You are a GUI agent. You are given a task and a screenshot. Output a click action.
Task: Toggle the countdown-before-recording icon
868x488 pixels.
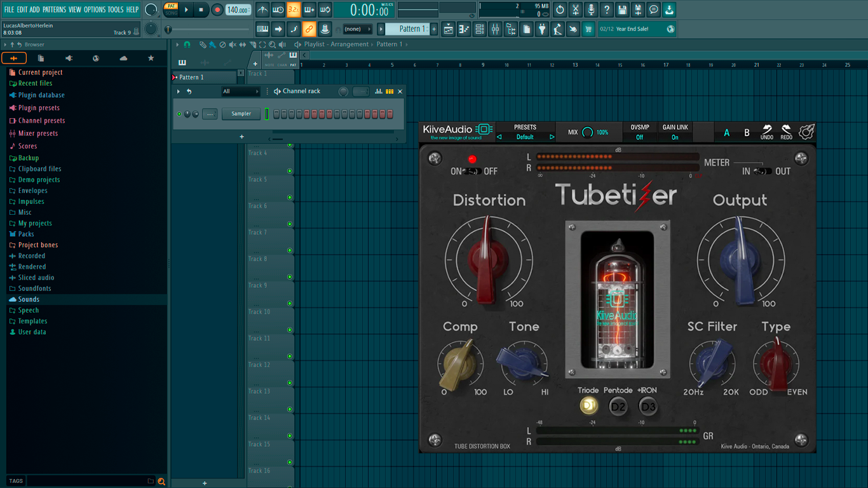point(293,10)
